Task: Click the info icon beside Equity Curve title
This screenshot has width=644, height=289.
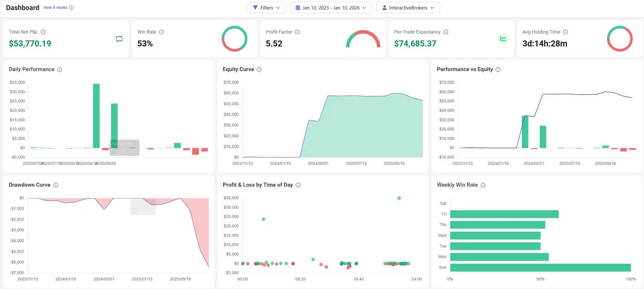Action: click(x=259, y=69)
